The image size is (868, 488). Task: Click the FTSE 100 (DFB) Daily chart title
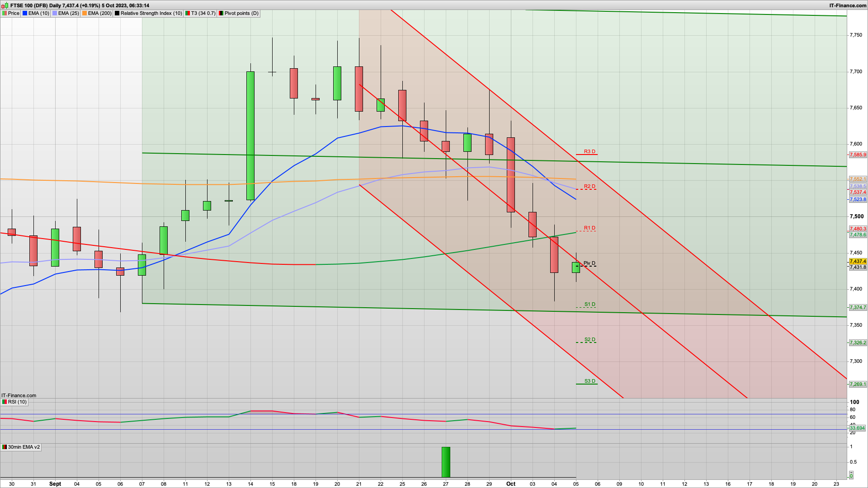(80, 5)
